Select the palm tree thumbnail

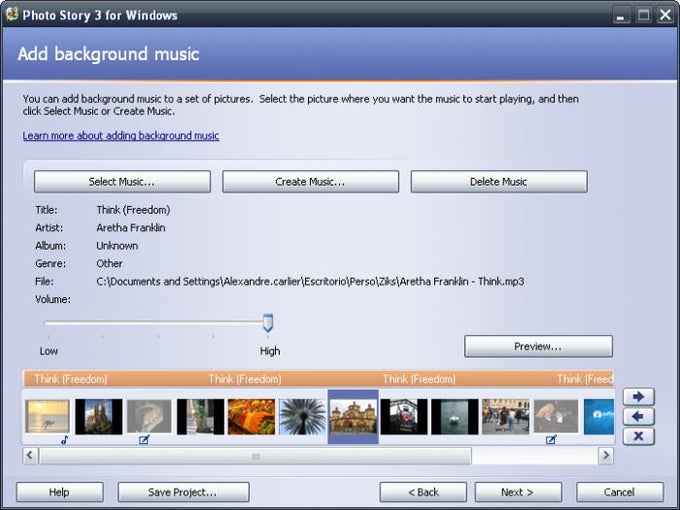(x=302, y=417)
